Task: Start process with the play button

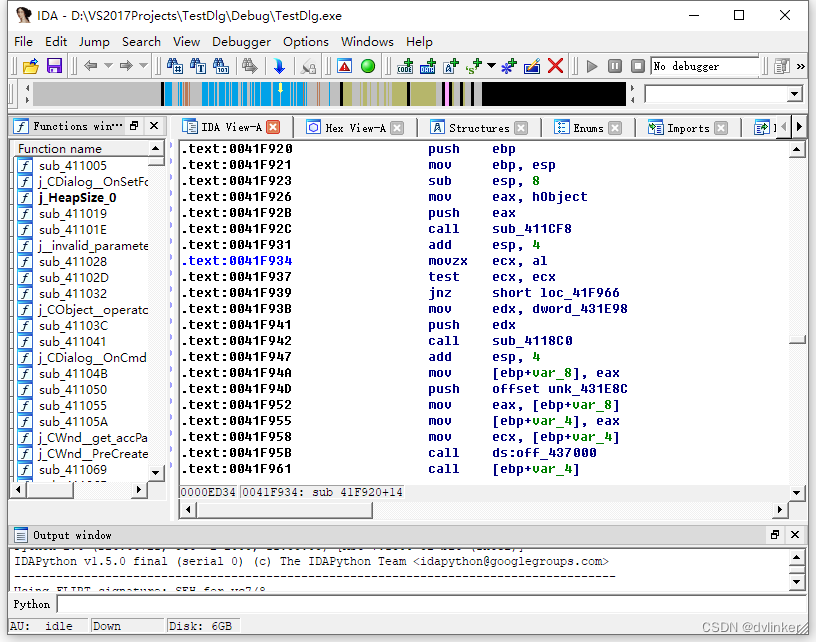Action: coord(592,66)
